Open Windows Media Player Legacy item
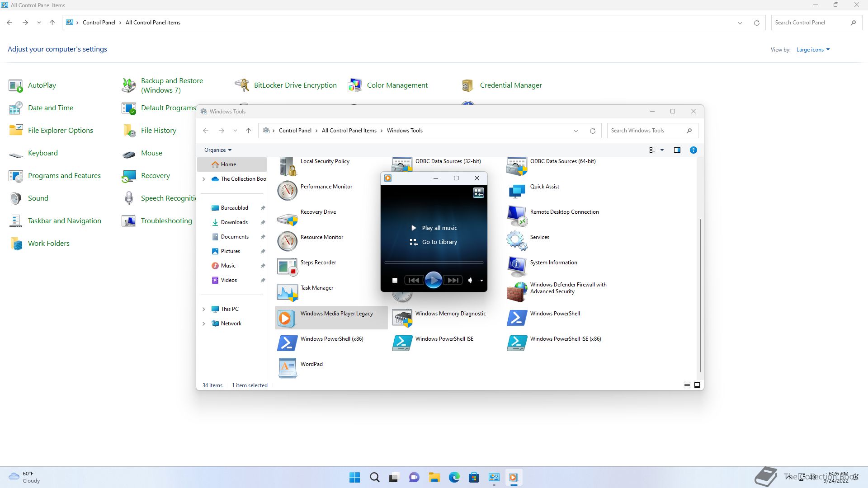This screenshot has height=488, width=868. (x=331, y=318)
